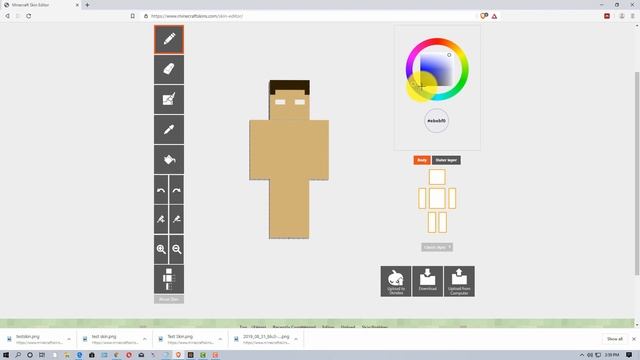Pick a shade in the saturation square
This screenshot has height=360, width=640.
pos(436,69)
